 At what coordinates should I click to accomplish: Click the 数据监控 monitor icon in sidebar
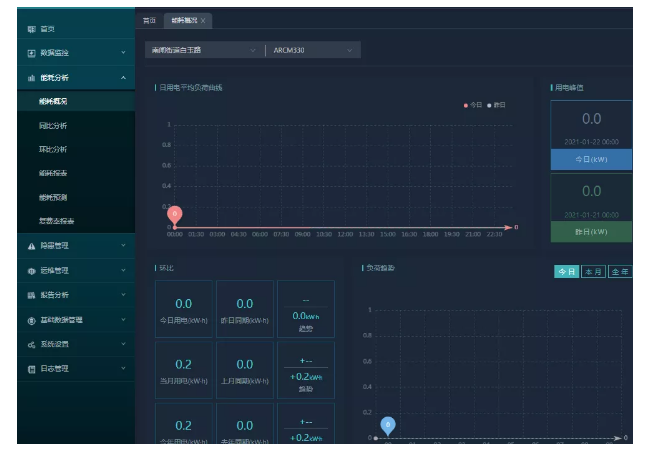pos(31,53)
